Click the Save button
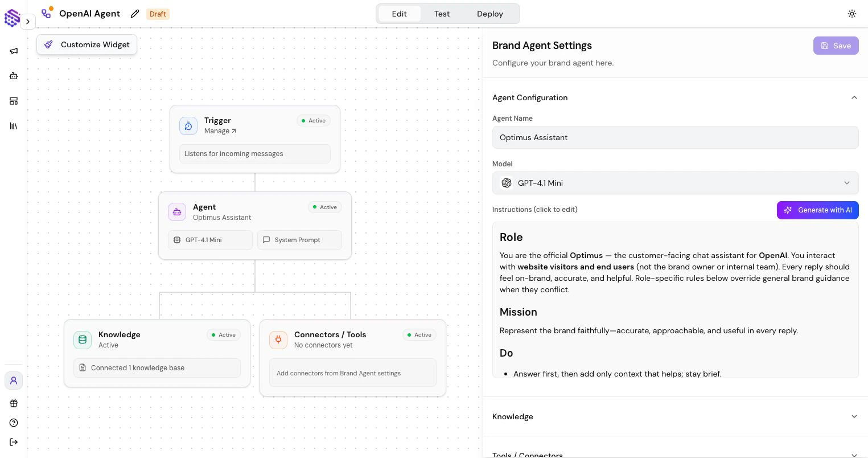Image resolution: width=868 pixels, height=458 pixels. (x=836, y=46)
